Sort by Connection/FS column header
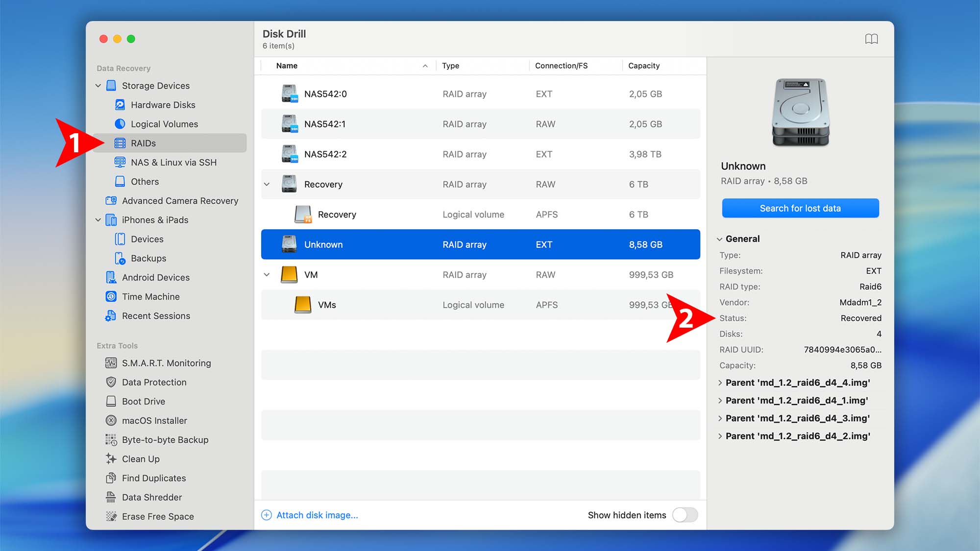 point(576,66)
